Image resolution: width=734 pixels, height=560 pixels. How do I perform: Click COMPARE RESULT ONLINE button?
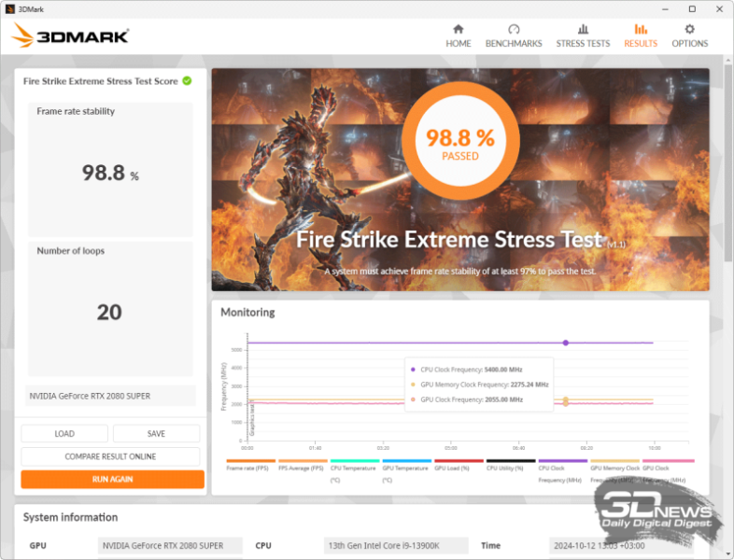pos(110,456)
